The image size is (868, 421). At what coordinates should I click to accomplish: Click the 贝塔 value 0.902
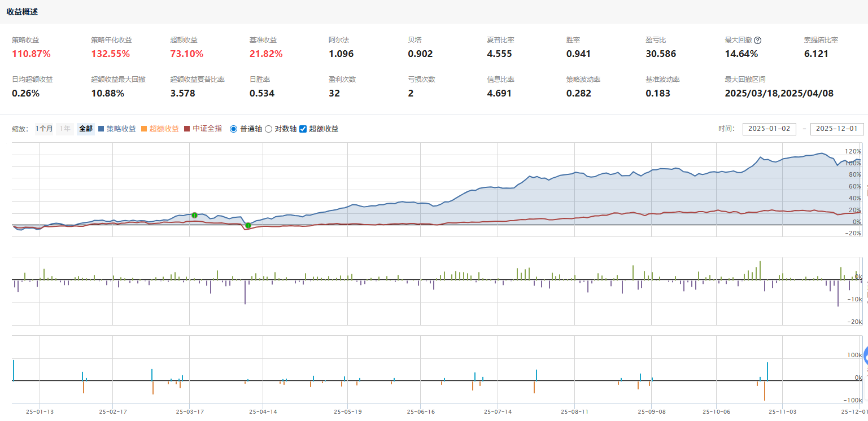click(x=420, y=54)
